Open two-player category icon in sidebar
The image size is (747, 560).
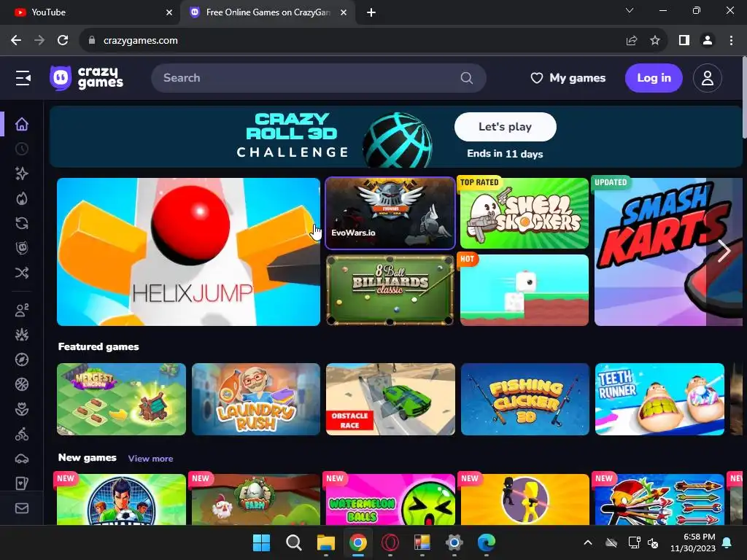21,311
